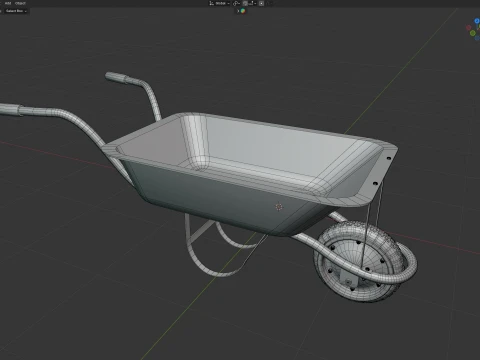The image size is (480, 360).
Task: Toggle snapping magnet icon
Action: (245, 3)
